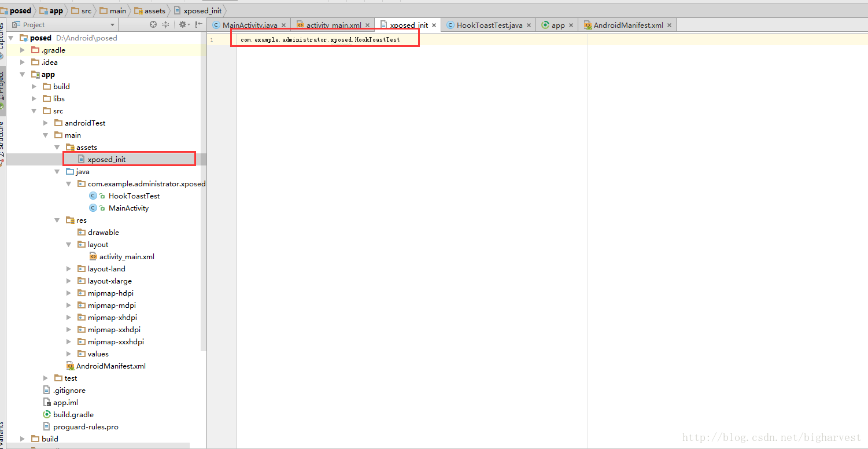
Task: Expand the app build folder arrow
Action: [x=34, y=86]
